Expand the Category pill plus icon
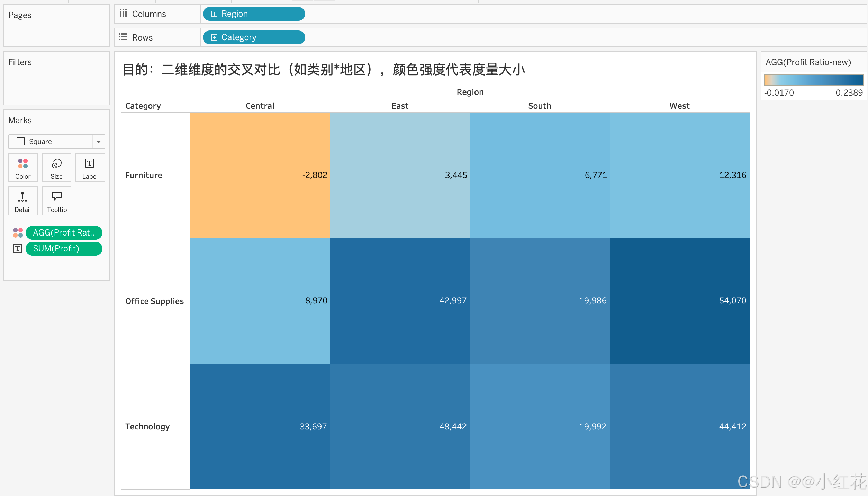 coord(214,37)
